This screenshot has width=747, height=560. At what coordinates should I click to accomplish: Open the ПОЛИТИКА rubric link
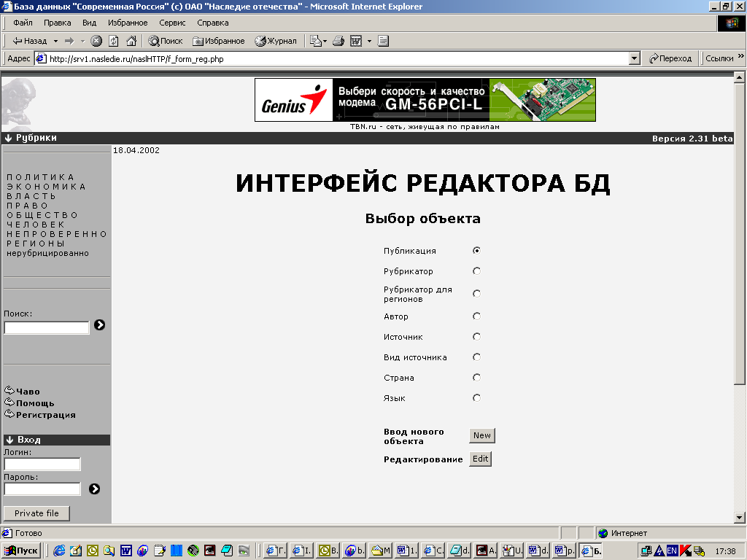pyautogui.click(x=41, y=177)
